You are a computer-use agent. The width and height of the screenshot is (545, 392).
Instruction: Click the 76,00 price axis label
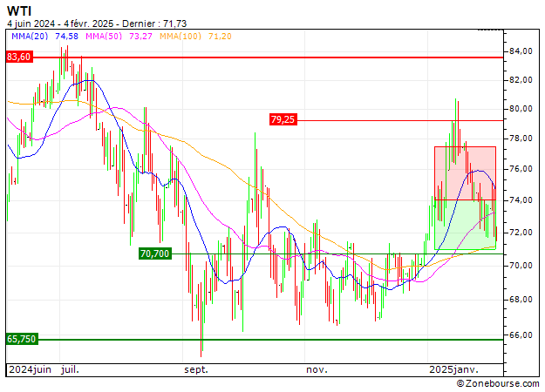(x=521, y=169)
